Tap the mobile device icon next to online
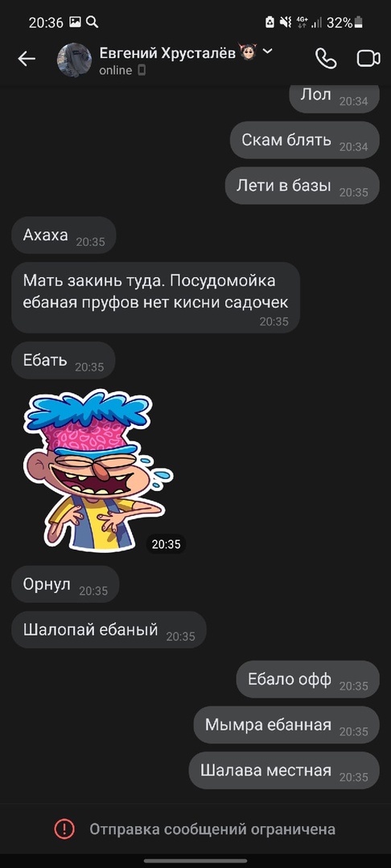The image size is (391, 868). tap(142, 70)
